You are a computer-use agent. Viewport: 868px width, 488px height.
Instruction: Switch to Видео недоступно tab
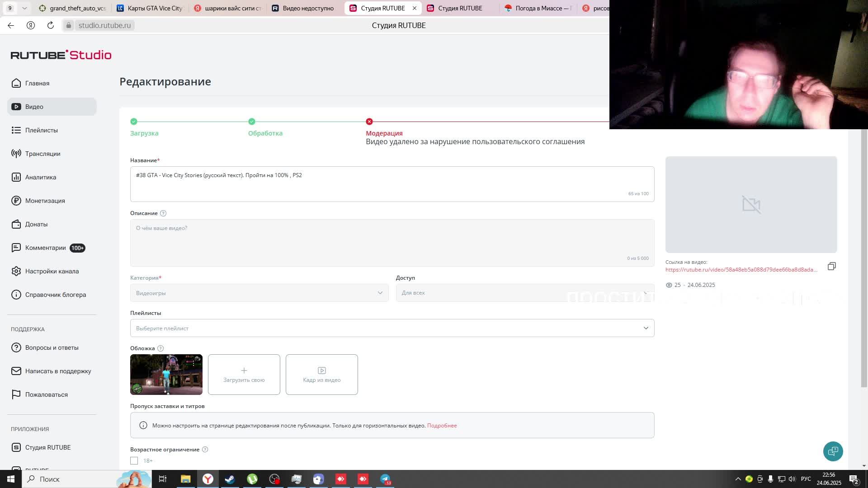[x=304, y=8]
